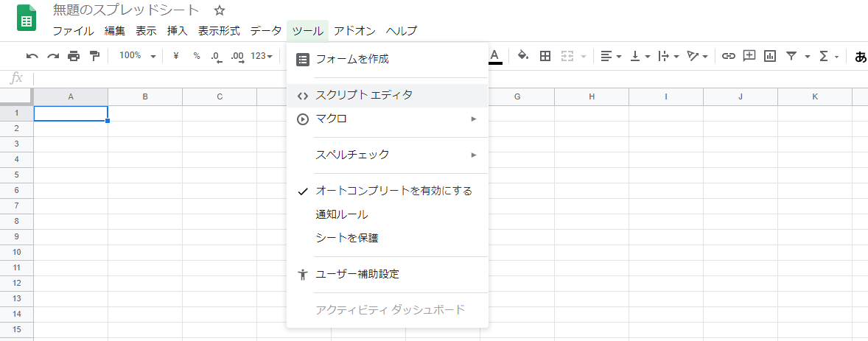
Task: Rename the 無題のスプレッドシート title
Action: 126,10
